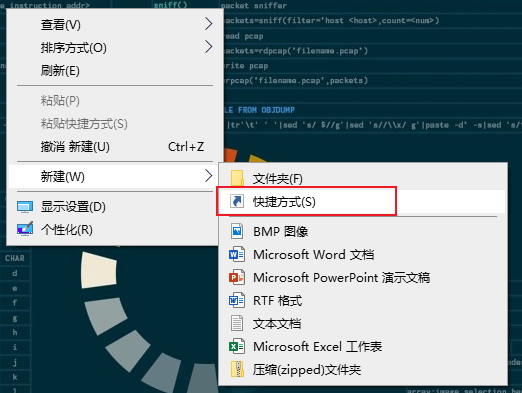Viewport: 522px width, 393px height.
Task: Click the 'LE FROM OBJDUMP' wallpaper heading
Action: point(259,110)
